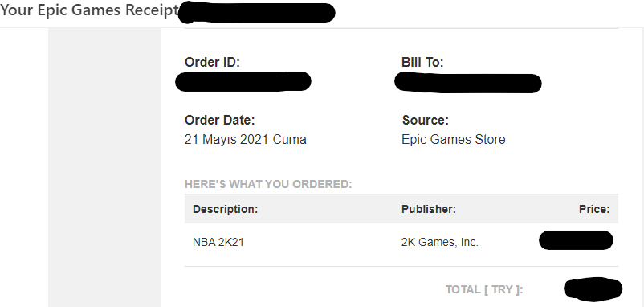Viewport: 644px width, 307px height.
Task: Click the 'Description:' column header
Action: click(x=225, y=209)
